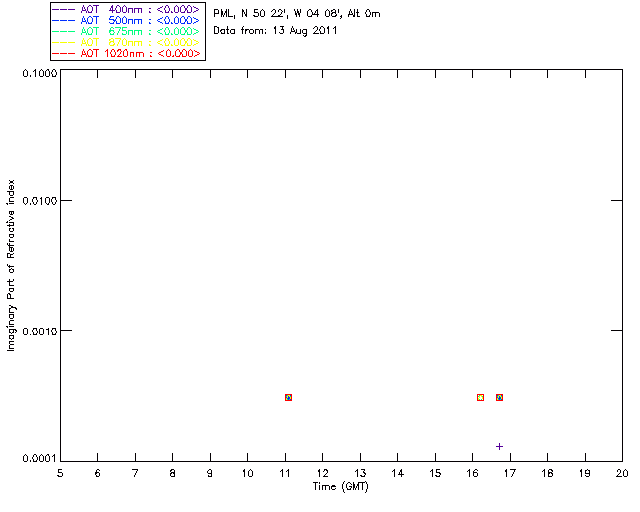The image size is (640, 512).
Task: Click the 'Data from: 13 Aug 2011' label
Action: pos(276,31)
